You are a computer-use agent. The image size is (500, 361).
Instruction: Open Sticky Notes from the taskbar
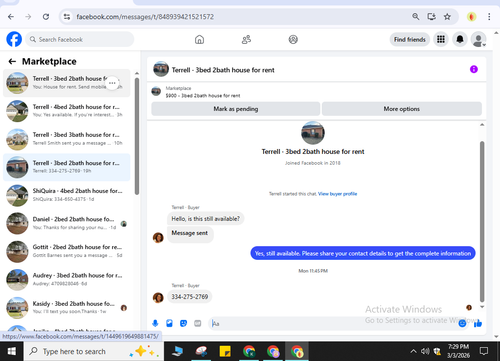[225, 351]
